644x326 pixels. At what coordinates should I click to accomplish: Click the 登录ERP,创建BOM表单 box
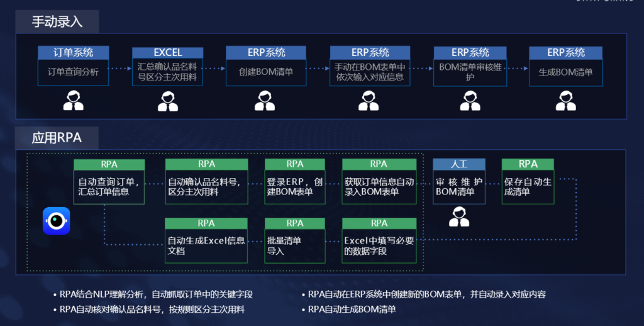[295, 187]
